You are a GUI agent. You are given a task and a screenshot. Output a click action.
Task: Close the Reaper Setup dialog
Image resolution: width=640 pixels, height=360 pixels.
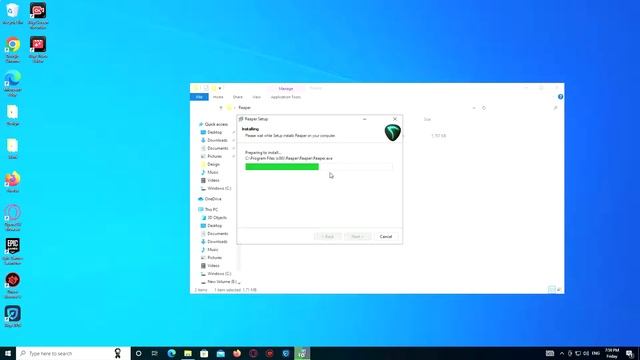395,119
